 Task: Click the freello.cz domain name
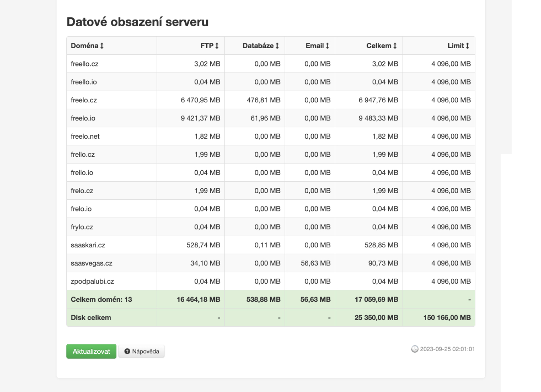(x=84, y=64)
